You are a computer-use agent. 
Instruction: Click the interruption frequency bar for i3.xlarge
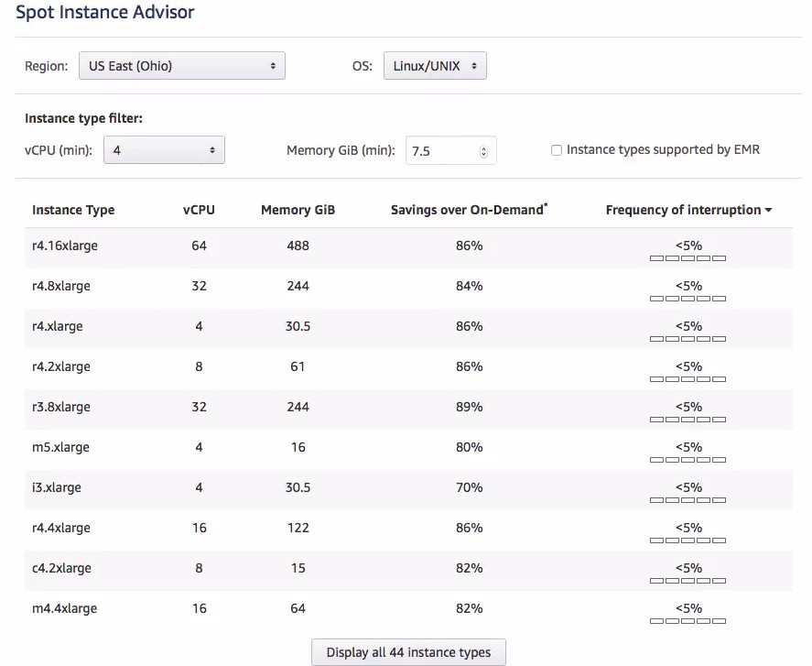687,501
